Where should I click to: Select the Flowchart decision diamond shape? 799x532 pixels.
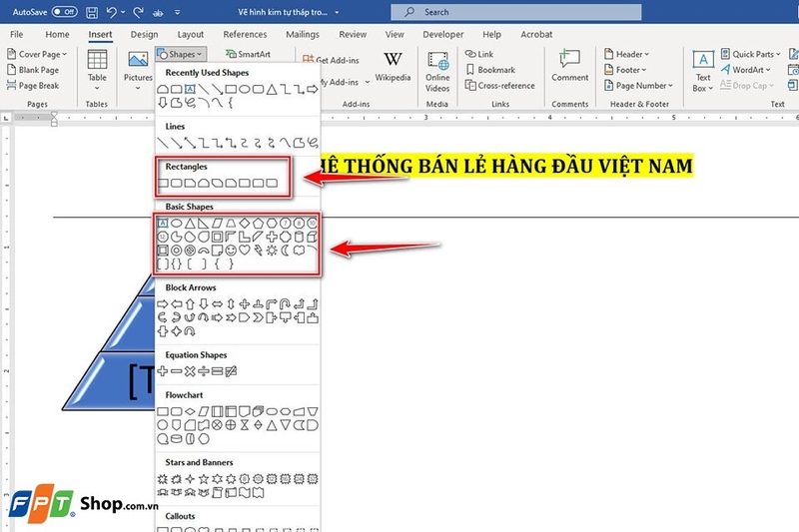(x=190, y=411)
